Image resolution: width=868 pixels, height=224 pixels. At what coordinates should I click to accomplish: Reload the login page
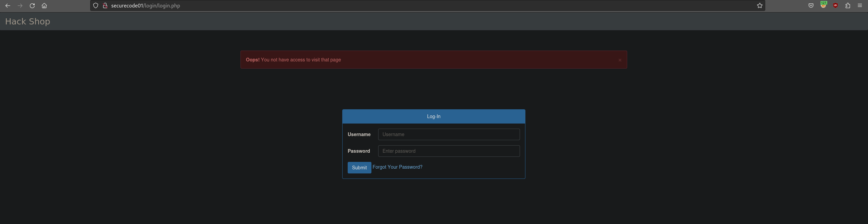click(32, 6)
